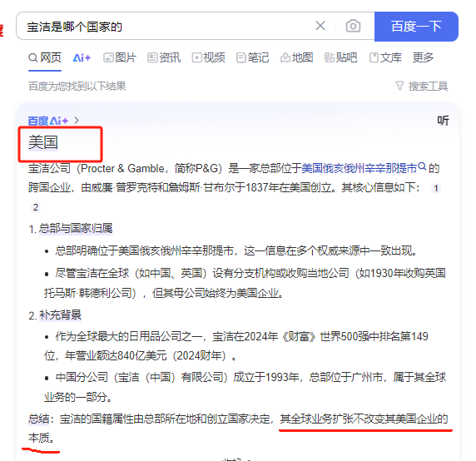Click inside the search input field
The width and height of the screenshot is (476, 461).
pos(167,27)
